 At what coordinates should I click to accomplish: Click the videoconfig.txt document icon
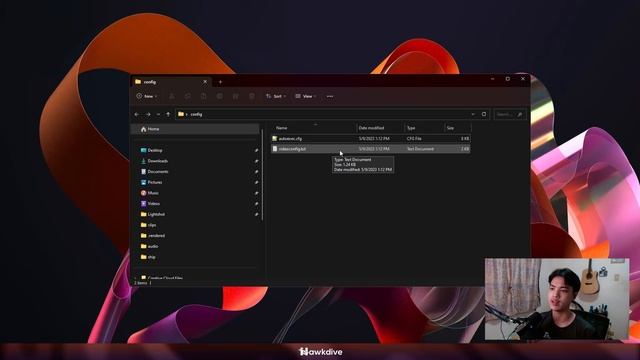(x=275, y=149)
